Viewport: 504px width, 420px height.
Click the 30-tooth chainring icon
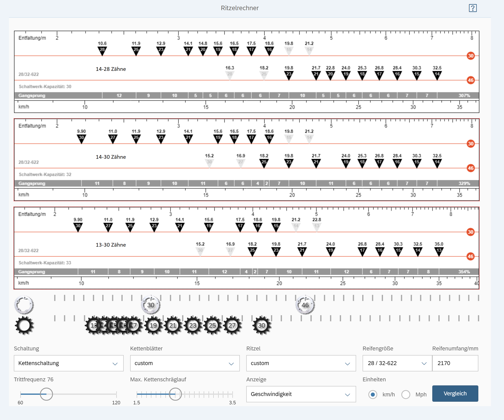tap(151, 305)
